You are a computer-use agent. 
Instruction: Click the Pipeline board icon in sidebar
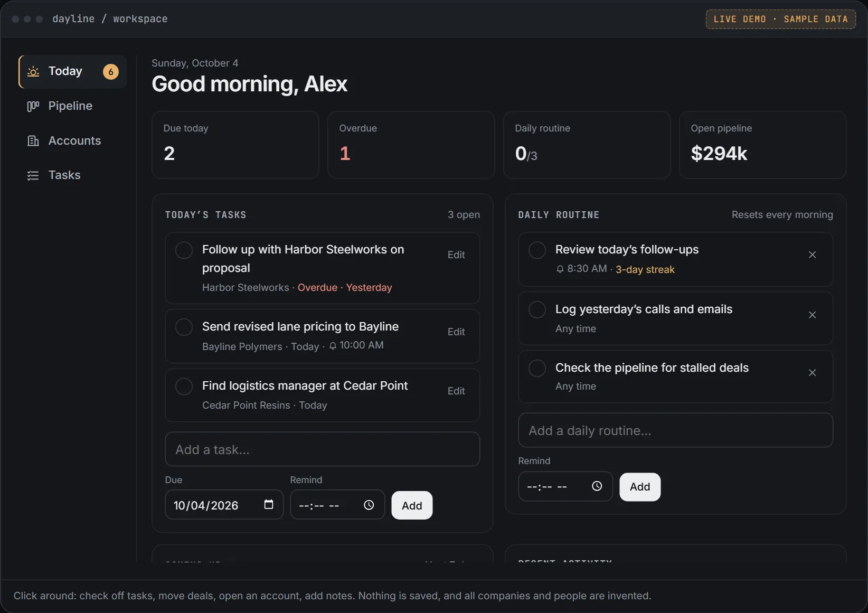pyautogui.click(x=33, y=106)
